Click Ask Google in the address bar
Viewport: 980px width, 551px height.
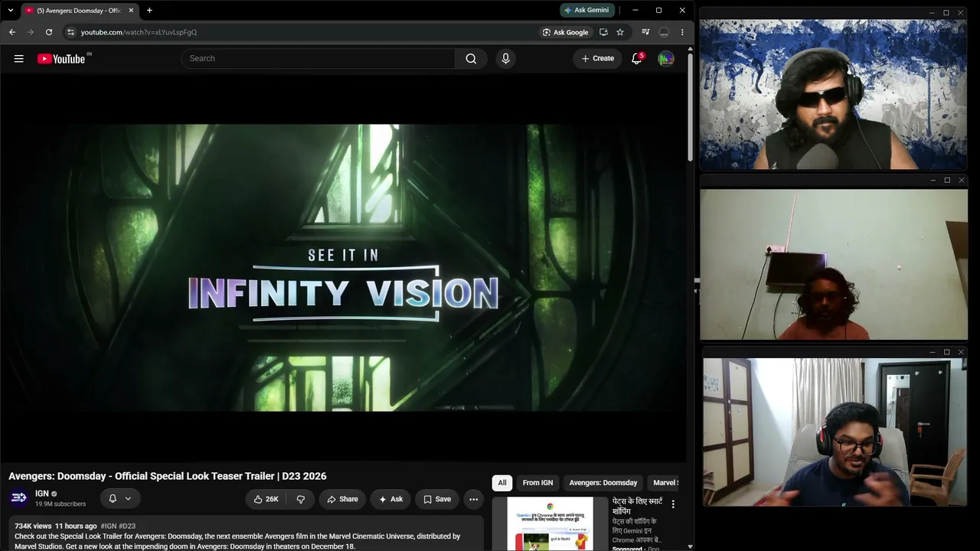click(566, 32)
